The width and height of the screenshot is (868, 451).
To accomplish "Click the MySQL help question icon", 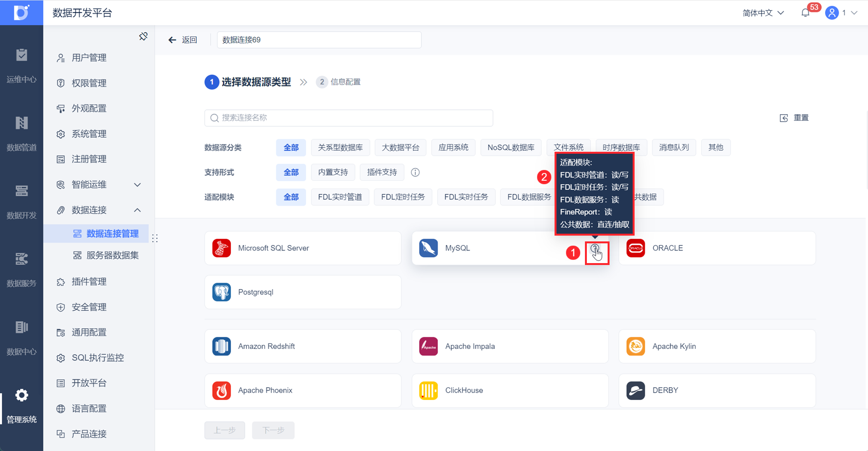I will [595, 249].
